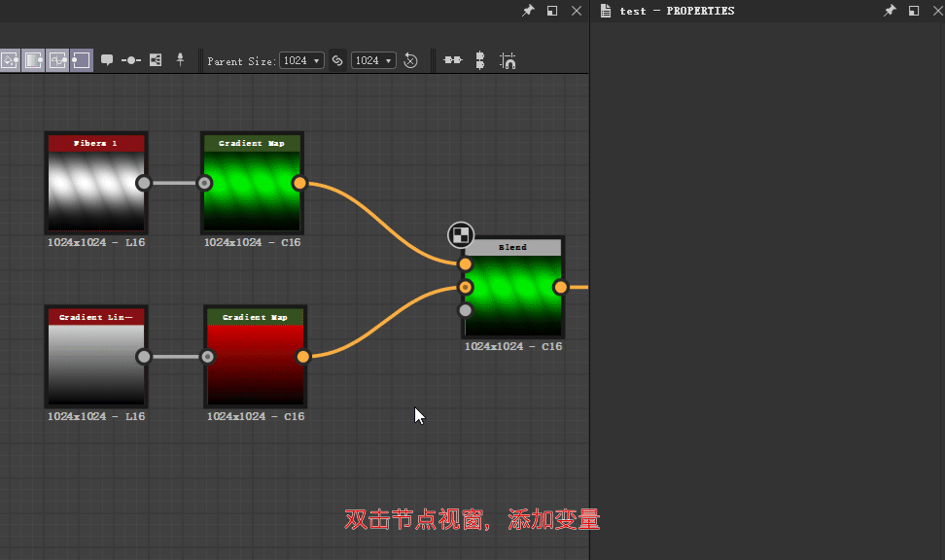Click the vertical node alignment icon
Image resolution: width=945 pixels, height=560 pixels.
tap(479, 60)
